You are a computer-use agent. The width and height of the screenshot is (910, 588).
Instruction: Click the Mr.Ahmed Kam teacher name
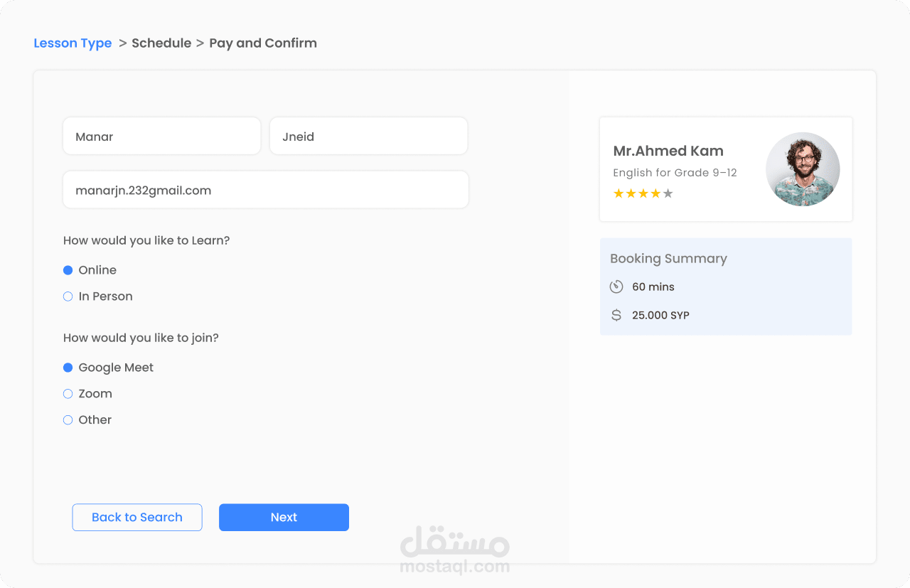pos(668,151)
